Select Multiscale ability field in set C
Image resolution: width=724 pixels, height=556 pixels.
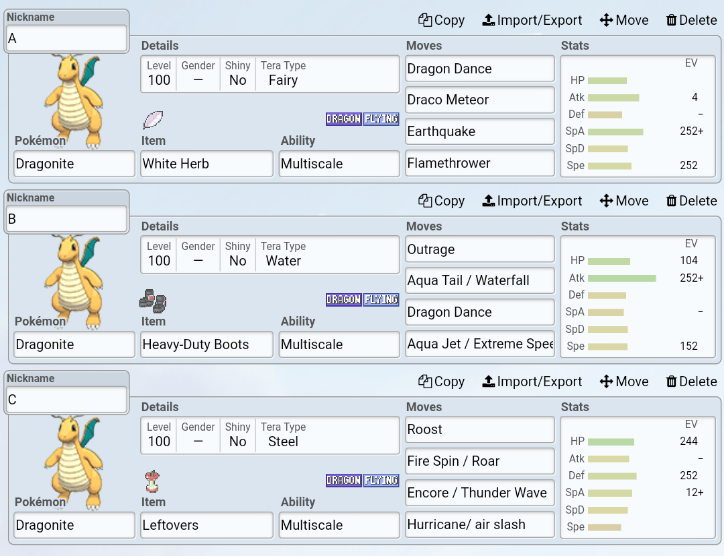coord(339,525)
